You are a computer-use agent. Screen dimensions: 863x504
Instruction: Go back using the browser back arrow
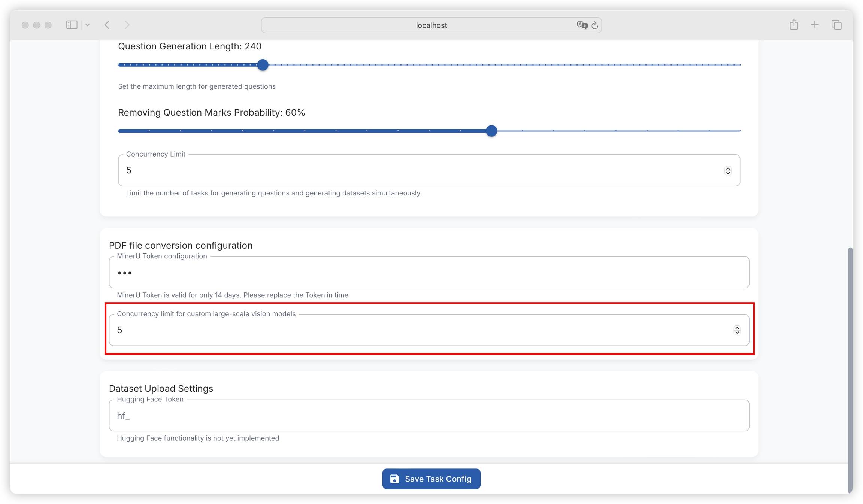pyautogui.click(x=107, y=25)
